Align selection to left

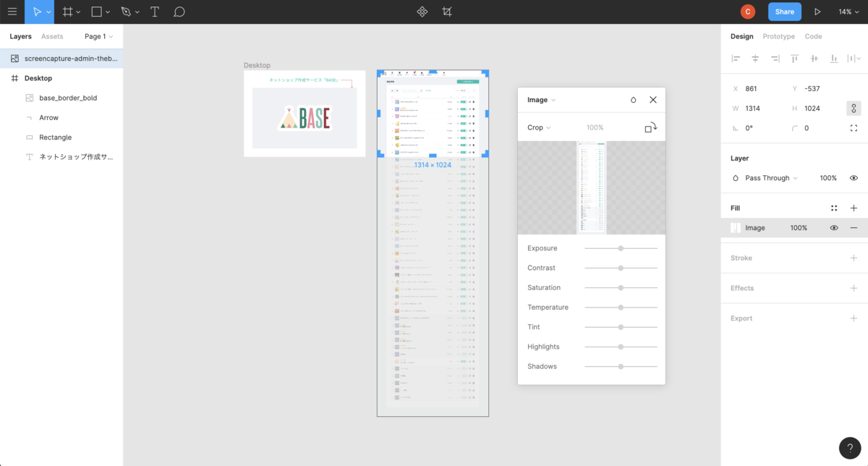(x=736, y=59)
